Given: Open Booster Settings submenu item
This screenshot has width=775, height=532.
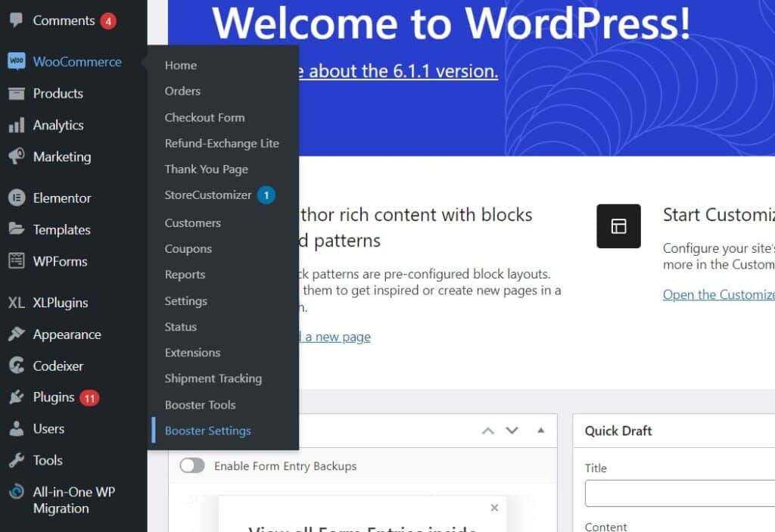Looking at the screenshot, I should click(x=208, y=431).
